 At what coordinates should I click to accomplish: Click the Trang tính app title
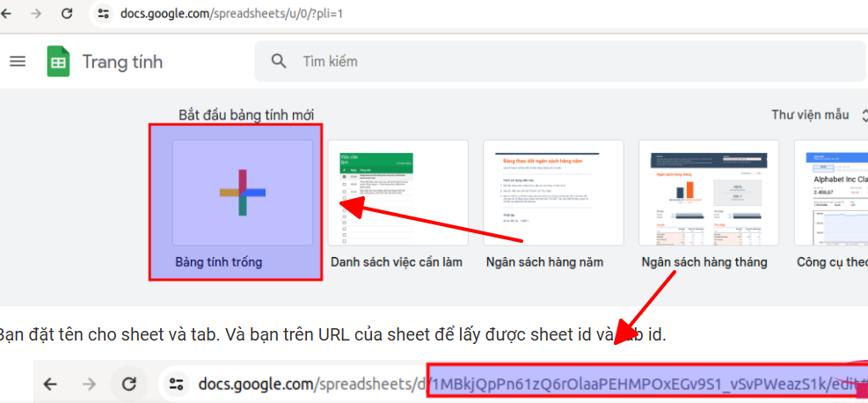122,62
